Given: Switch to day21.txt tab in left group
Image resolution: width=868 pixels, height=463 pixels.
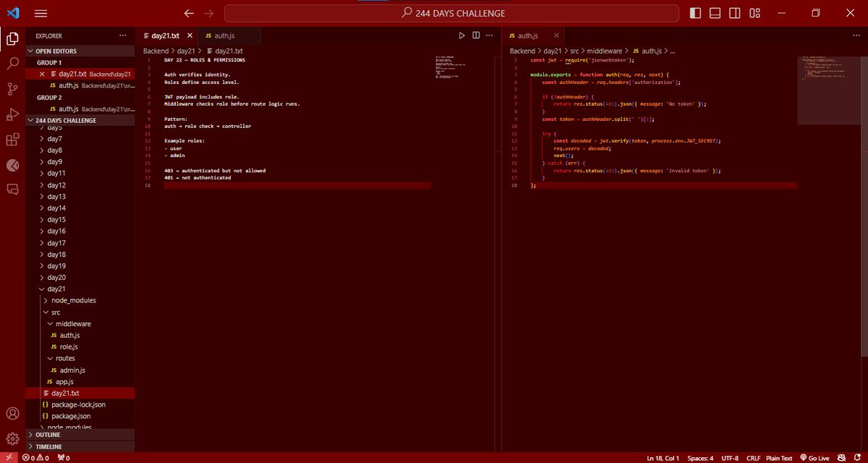Looking at the screenshot, I should (166, 35).
